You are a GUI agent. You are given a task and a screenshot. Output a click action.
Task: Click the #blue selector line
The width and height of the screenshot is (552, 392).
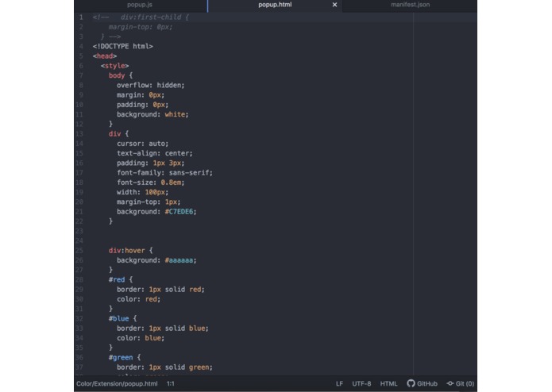coord(122,318)
